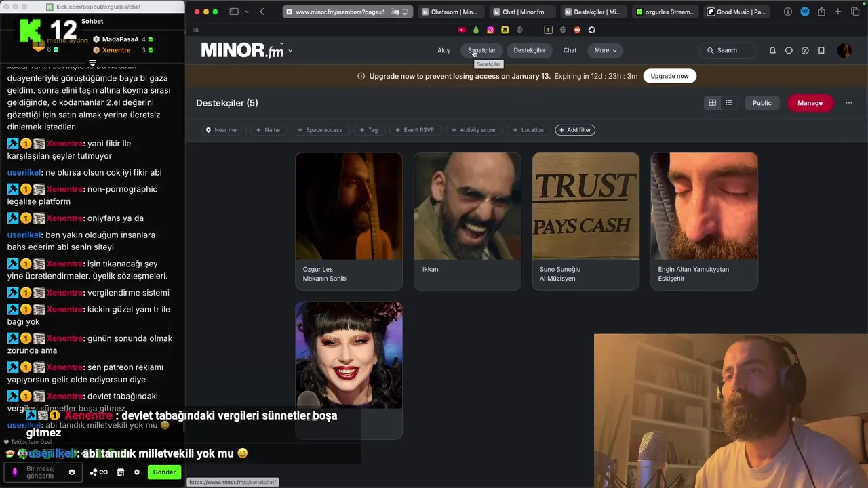
Task: Click the Xenentre username in chat header
Action: point(116,50)
